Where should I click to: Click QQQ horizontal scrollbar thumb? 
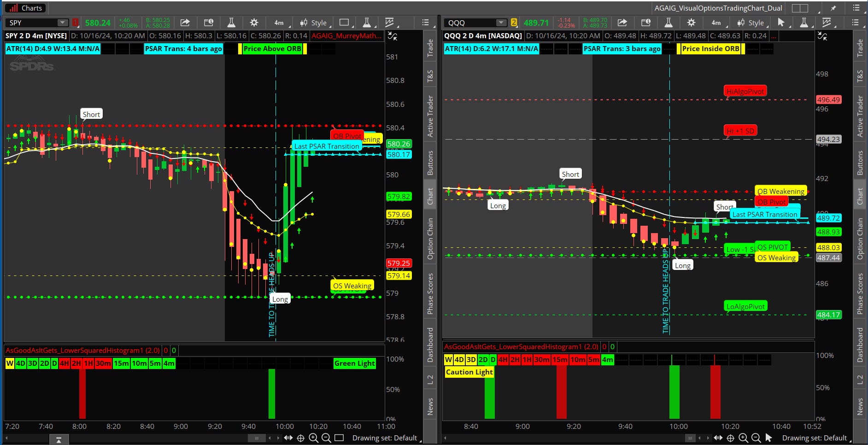click(x=690, y=438)
